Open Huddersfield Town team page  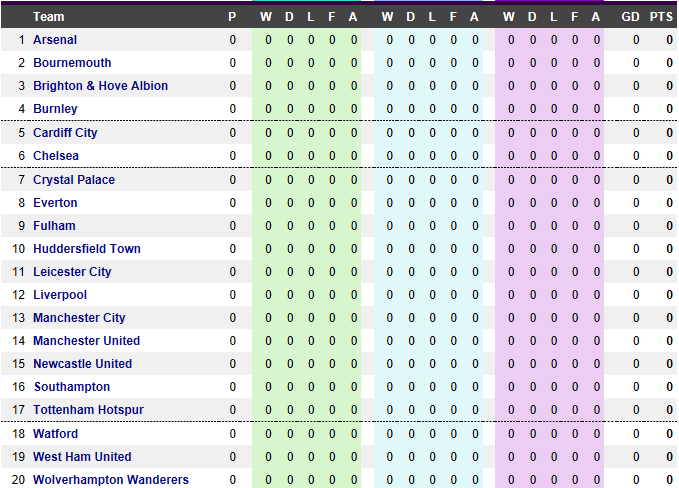(x=87, y=249)
